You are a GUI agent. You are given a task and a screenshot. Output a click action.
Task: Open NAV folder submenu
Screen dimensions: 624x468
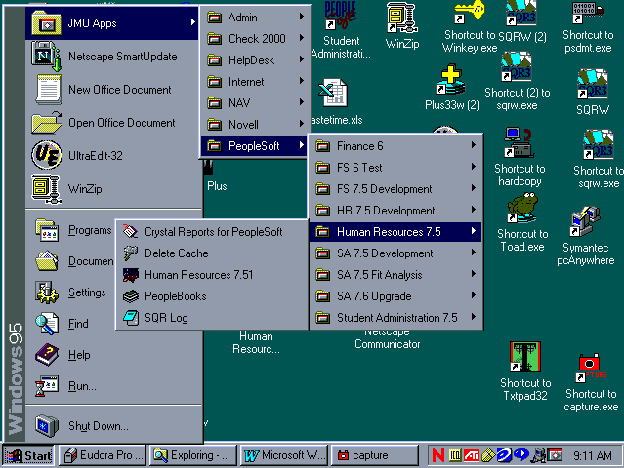point(255,103)
